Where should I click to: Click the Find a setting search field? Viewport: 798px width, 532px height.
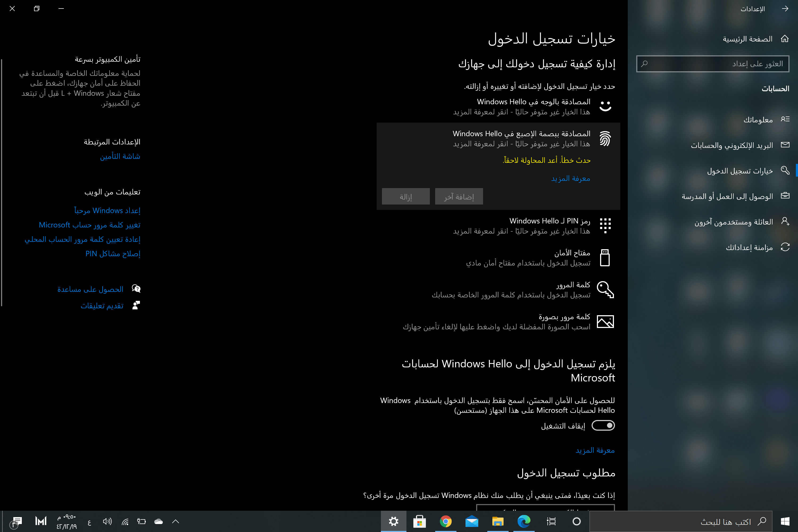[x=713, y=64]
